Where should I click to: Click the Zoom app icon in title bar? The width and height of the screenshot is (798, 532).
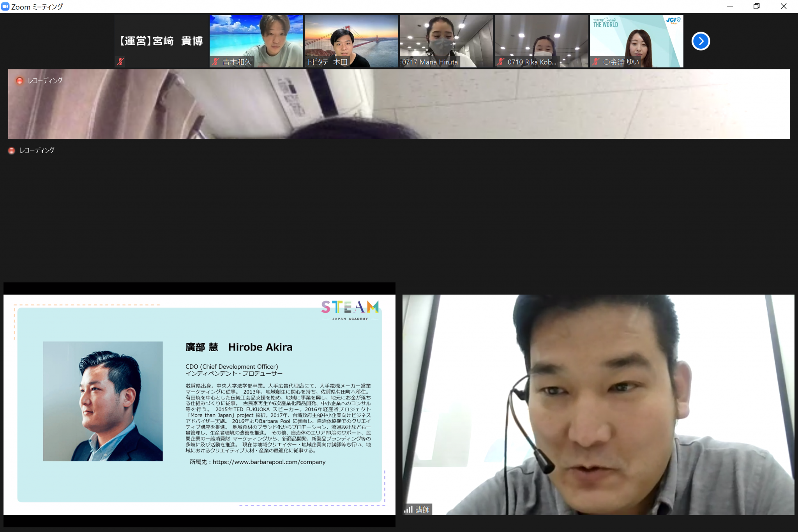click(x=5, y=6)
